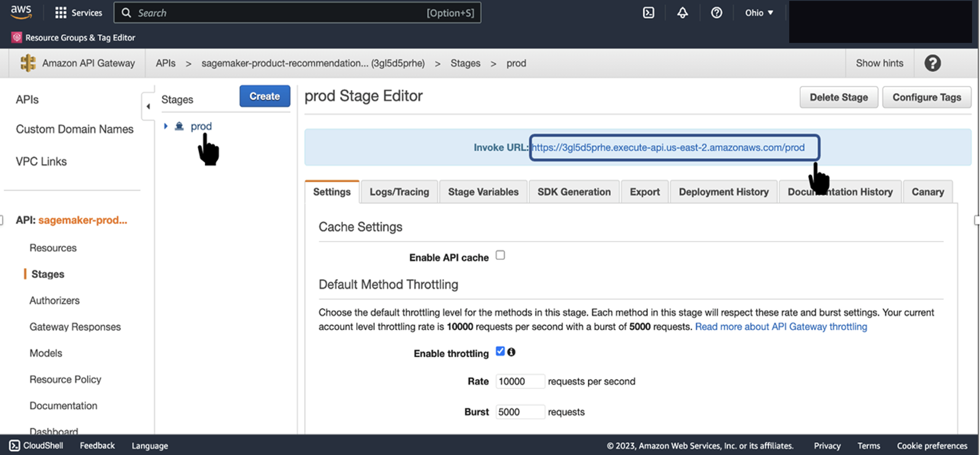Image resolution: width=980 pixels, height=455 pixels.
Task: Click the Rate requests input field
Action: (520, 382)
